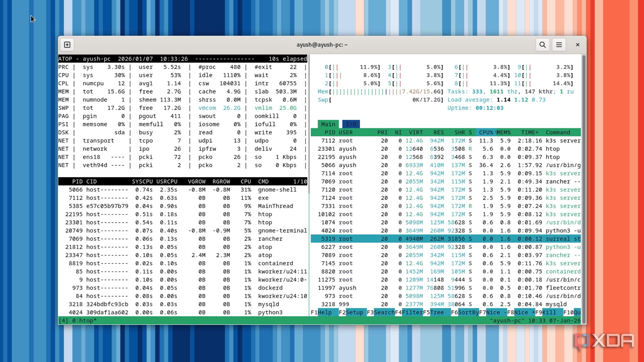
Task: Sort by the TIME+ column header
Action: 530,132
